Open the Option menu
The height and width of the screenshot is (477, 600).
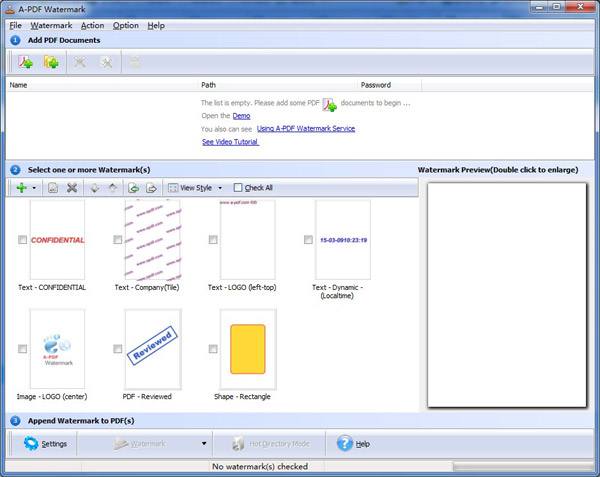pos(126,26)
